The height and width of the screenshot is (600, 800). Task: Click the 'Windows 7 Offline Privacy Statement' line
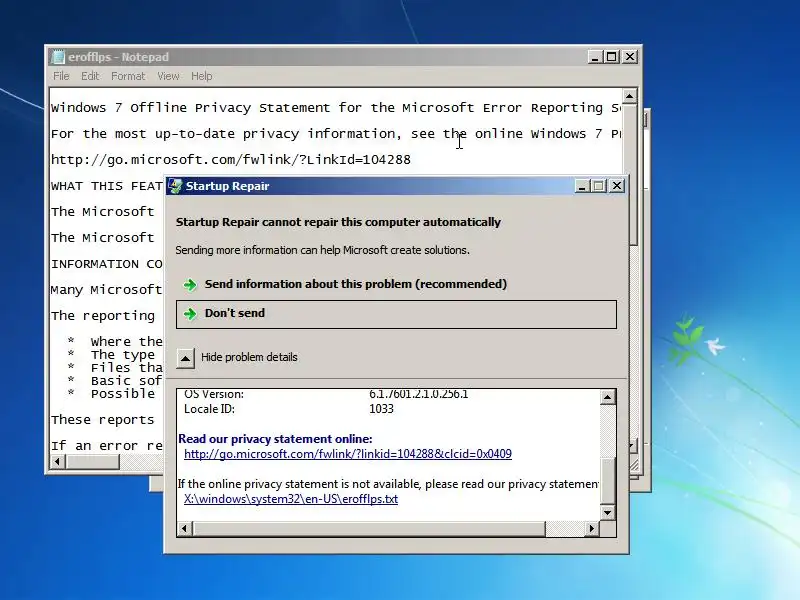point(336,108)
